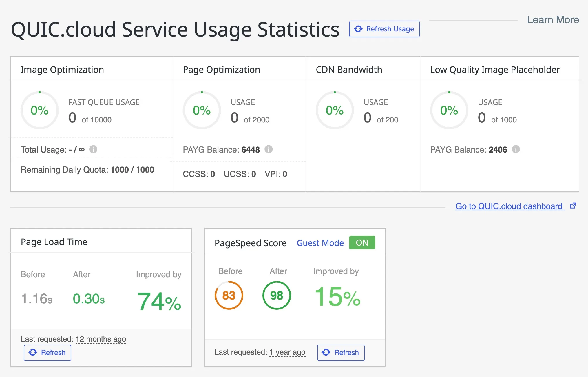Click Total Usage info icon
The image size is (588, 377).
93,149
